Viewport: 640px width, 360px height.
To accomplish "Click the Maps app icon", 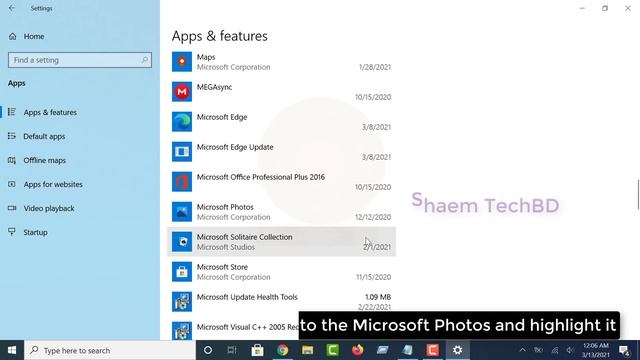I will (x=182, y=62).
